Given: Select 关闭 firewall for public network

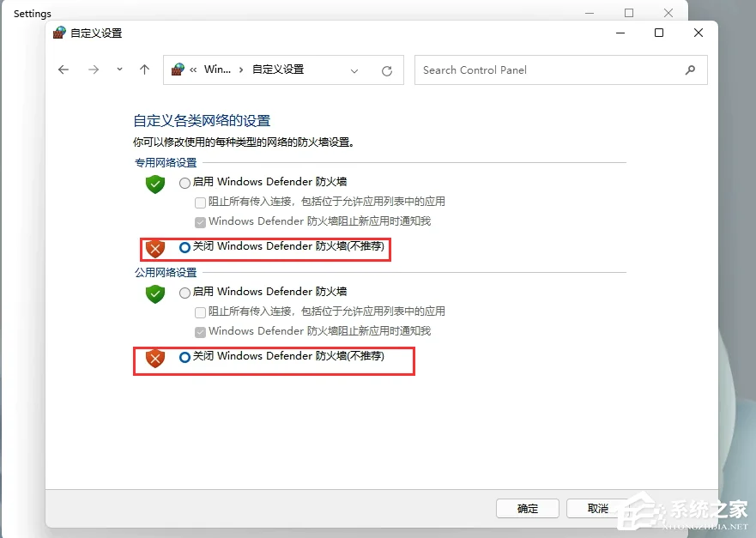Looking at the screenshot, I should pyautogui.click(x=184, y=357).
